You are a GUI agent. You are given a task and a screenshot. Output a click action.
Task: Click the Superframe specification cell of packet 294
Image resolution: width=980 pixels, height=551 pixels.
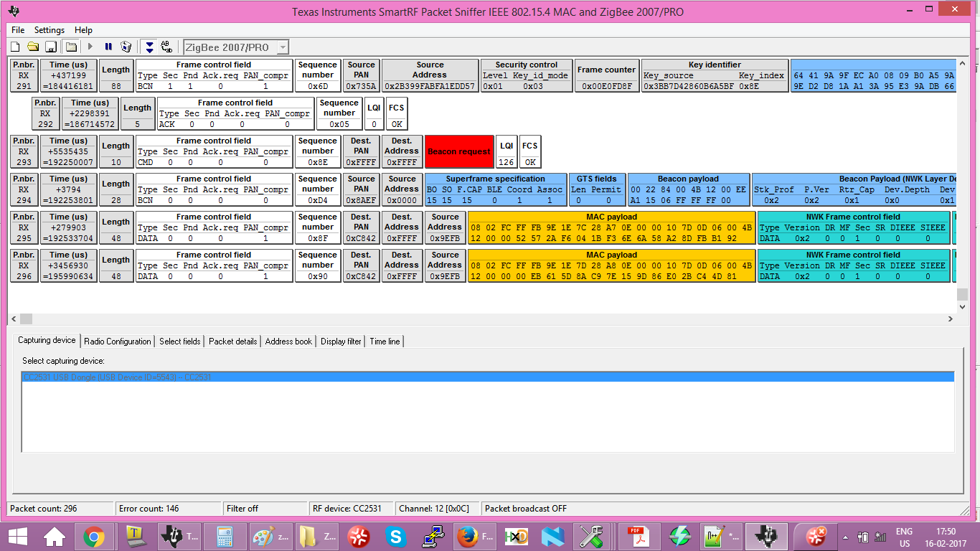495,189
